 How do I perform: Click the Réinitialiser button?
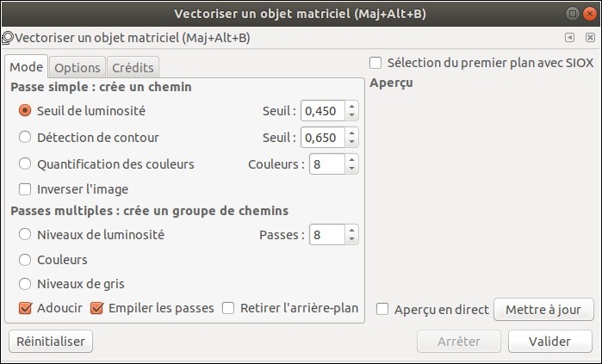51,342
